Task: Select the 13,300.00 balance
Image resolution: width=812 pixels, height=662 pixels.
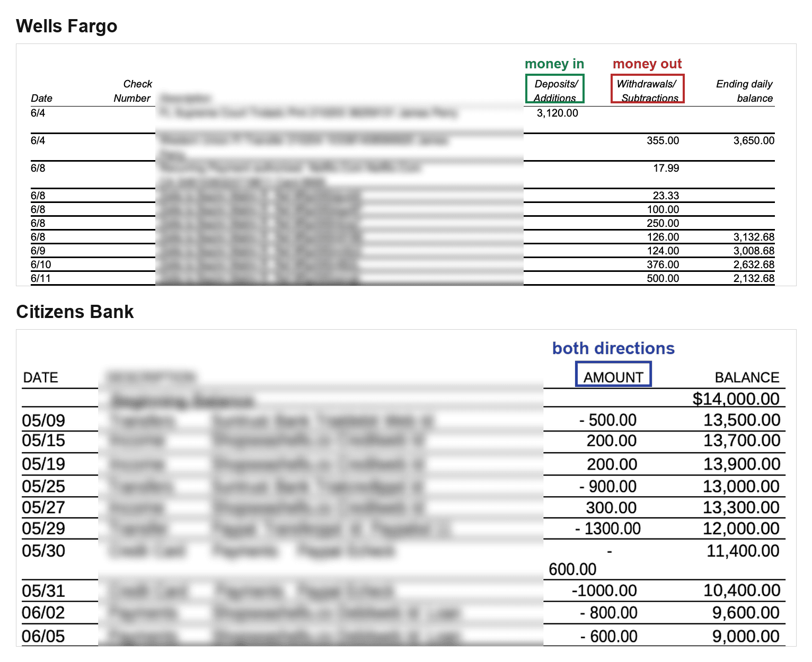Action: (741, 507)
